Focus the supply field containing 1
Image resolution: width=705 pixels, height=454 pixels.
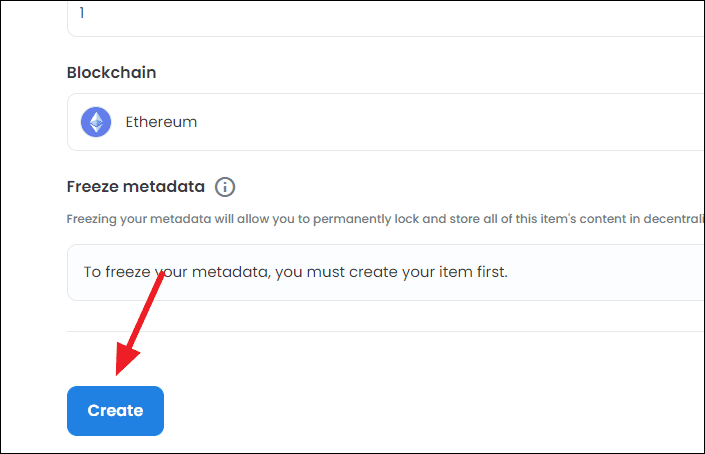(385, 18)
